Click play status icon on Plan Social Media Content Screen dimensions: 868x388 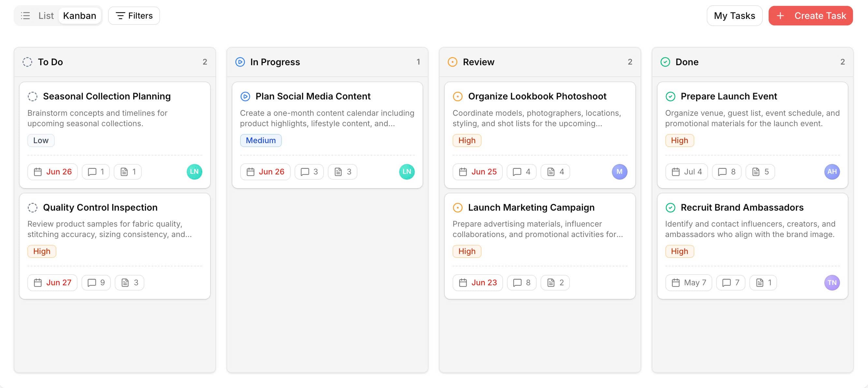(245, 97)
